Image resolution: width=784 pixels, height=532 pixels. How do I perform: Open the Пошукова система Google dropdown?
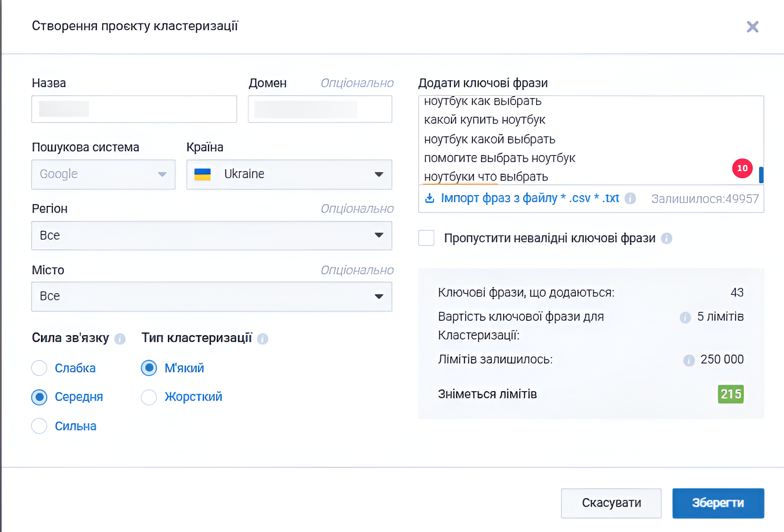point(103,174)
